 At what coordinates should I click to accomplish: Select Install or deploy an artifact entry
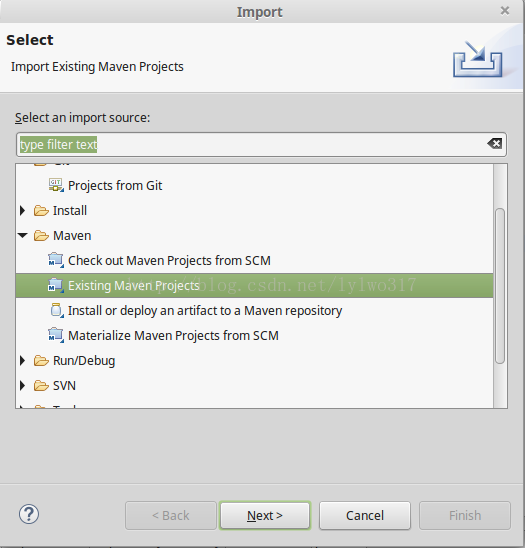(205, 310)
